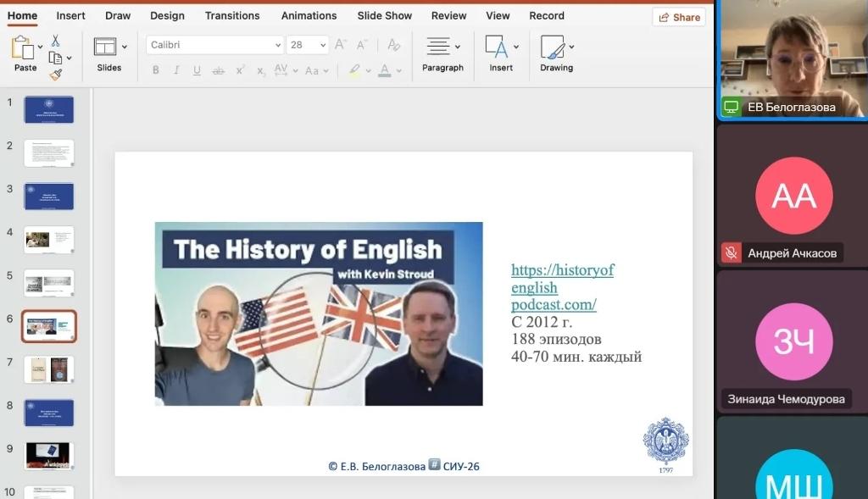The height and width of the screenshot is (499, 868).
Task: Apply font color
Action: pos(384,70)
